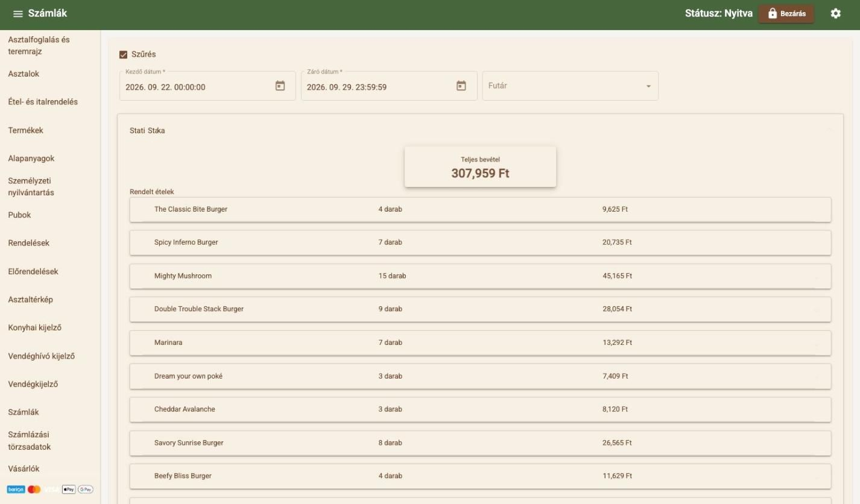Expand the Dream your own poké row
This screenshot has height=504, width=860.
tap(480, 376)
